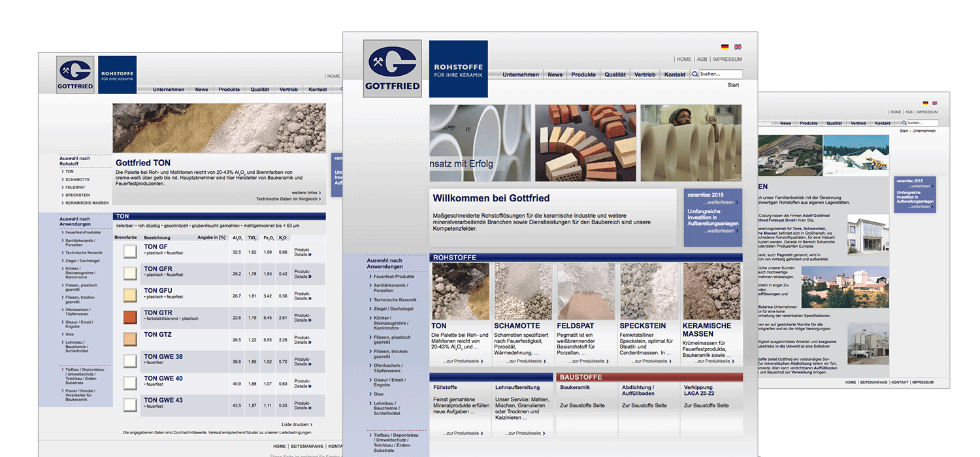Click the colored bricks banner image in the center window

[x=585, y=143]
